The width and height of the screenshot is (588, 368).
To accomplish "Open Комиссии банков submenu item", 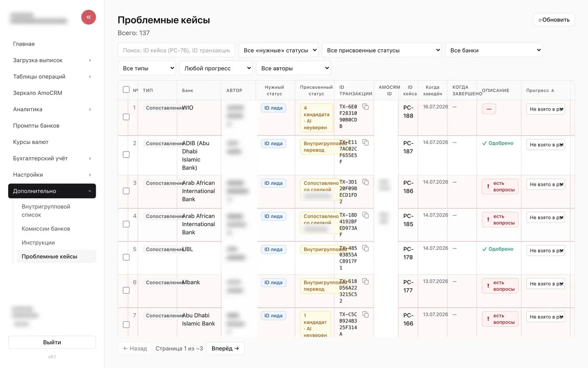I will coord(46,229).
